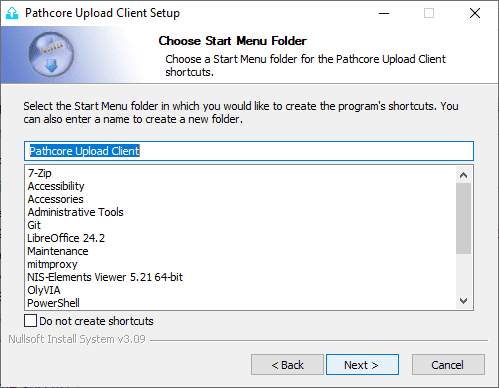Image resolution: width=499 pixels, height=388 pixels.
Task: Tick the Do not create shortcuts checkbox
Action: pyautogui.click(x=30, y=321)
